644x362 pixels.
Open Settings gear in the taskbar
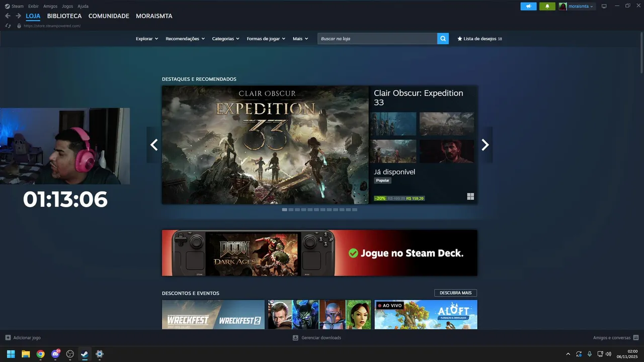[x=100, y=354]
